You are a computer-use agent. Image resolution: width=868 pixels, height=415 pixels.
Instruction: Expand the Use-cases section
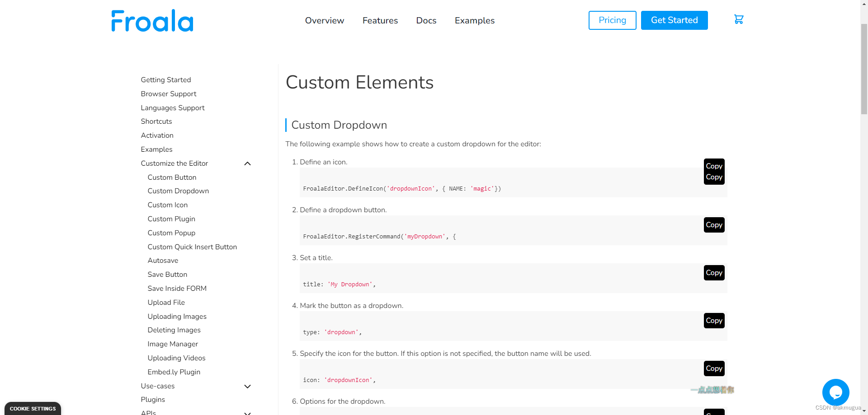tap(247, 387)
